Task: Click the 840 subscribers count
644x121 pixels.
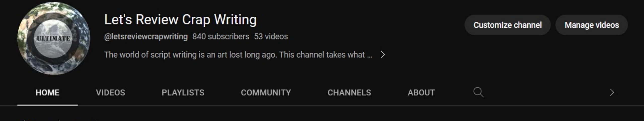Action: 221,37
